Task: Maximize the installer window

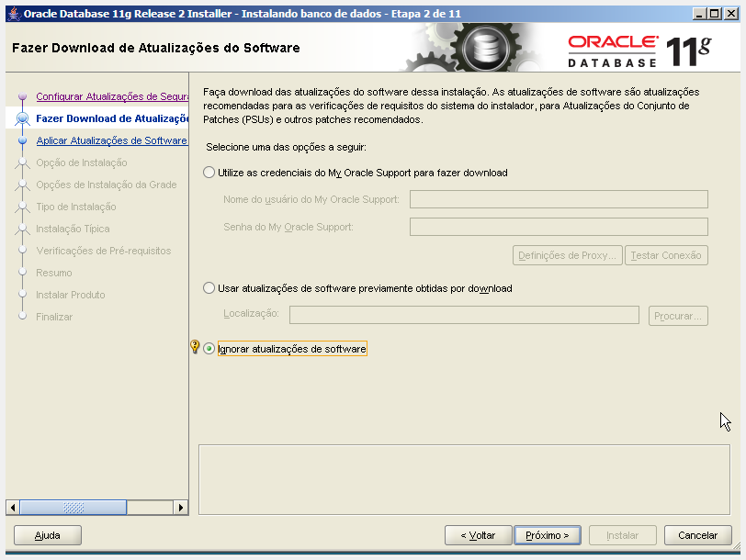Action: click(x=715, y=14)
